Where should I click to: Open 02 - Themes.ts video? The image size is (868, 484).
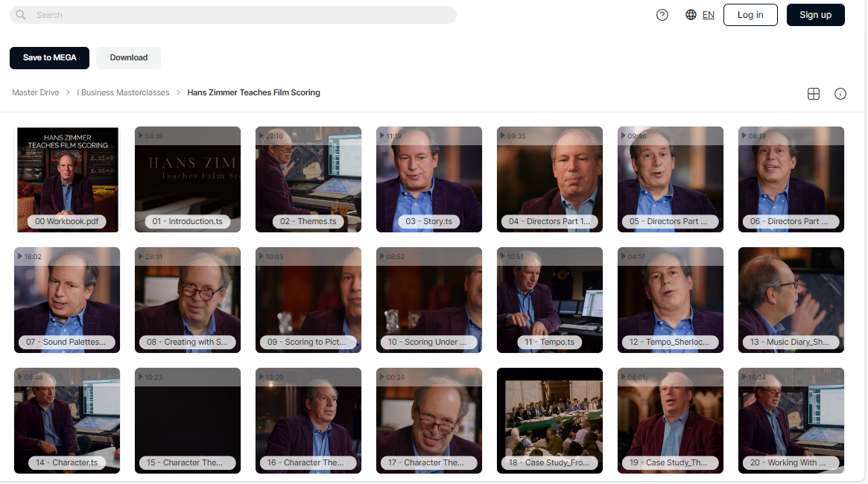(308, 179)
